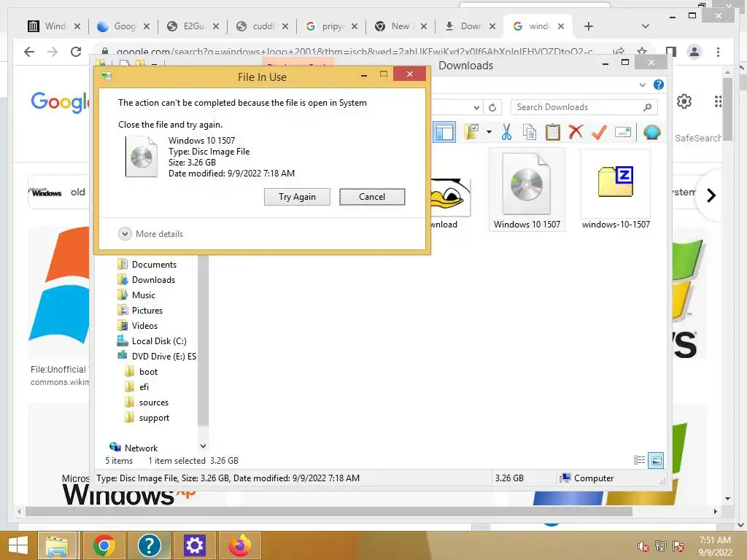Click Chrome reload button
This screenshot has height=560, width=747.
pos(76,52)
